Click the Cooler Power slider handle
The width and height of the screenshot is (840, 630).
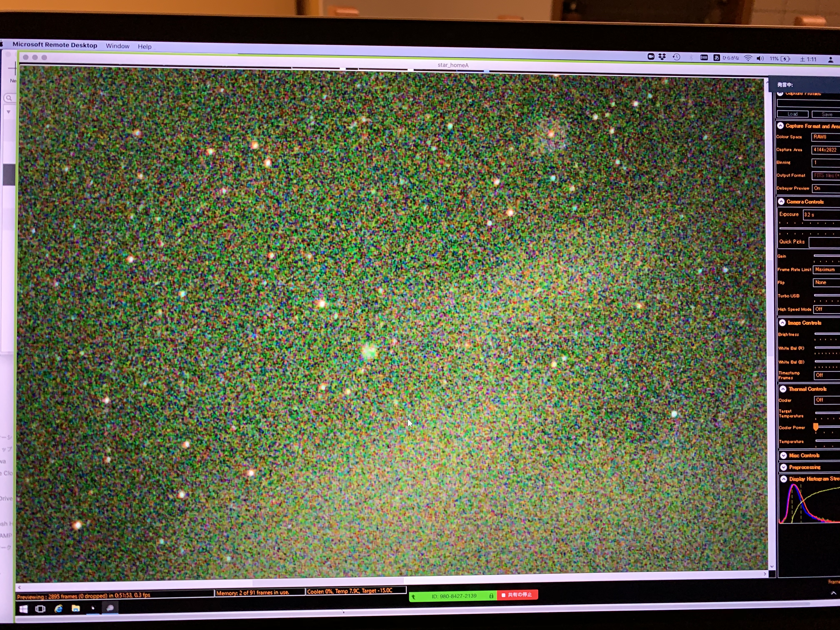(815, 427)
